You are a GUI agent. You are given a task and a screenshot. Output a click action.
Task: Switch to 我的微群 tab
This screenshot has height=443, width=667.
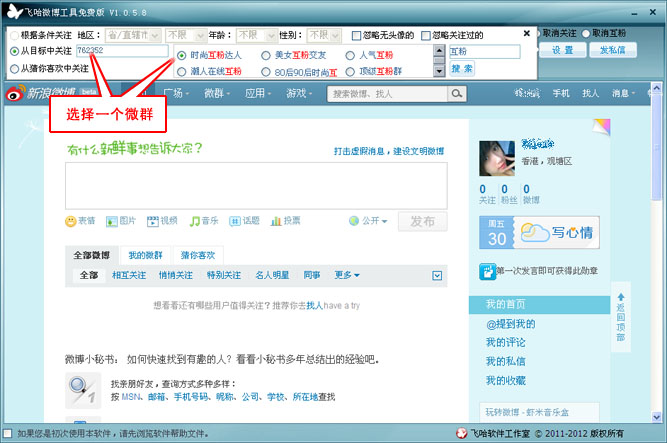145,255
